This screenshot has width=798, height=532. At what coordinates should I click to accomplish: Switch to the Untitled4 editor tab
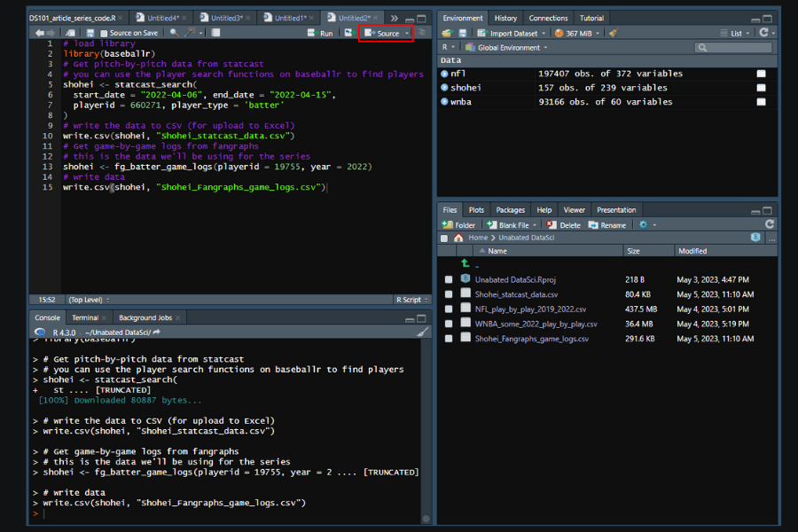pos(163,18)
